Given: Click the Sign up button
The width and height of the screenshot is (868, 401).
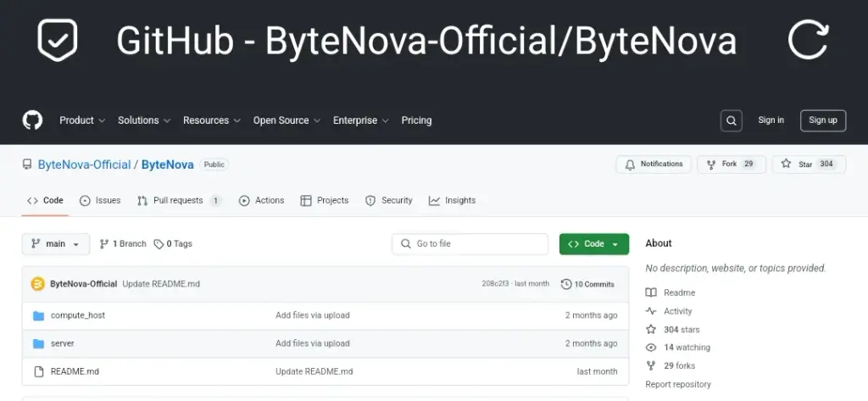Looking at the screenshot, I should pos(823,120).
